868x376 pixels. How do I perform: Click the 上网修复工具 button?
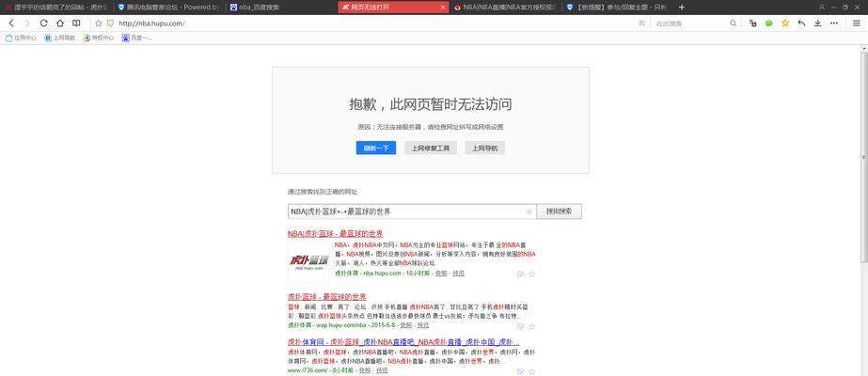(x=431, y=149)
